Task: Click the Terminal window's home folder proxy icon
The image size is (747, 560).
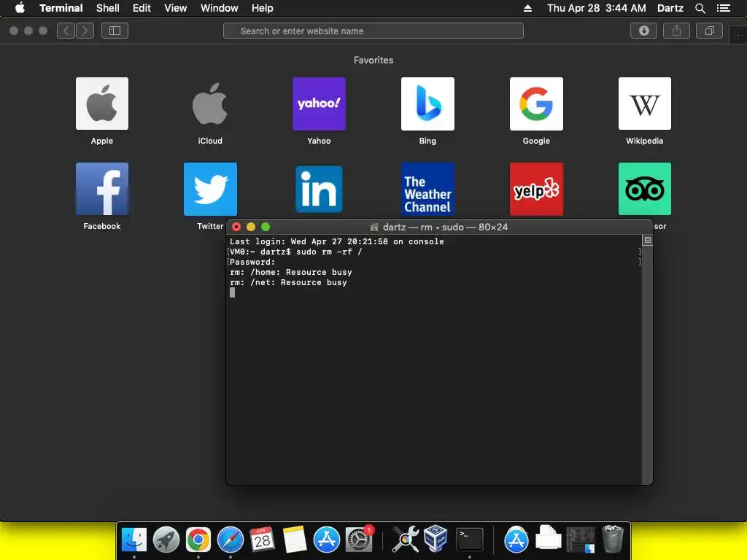Action: [374, 227]
